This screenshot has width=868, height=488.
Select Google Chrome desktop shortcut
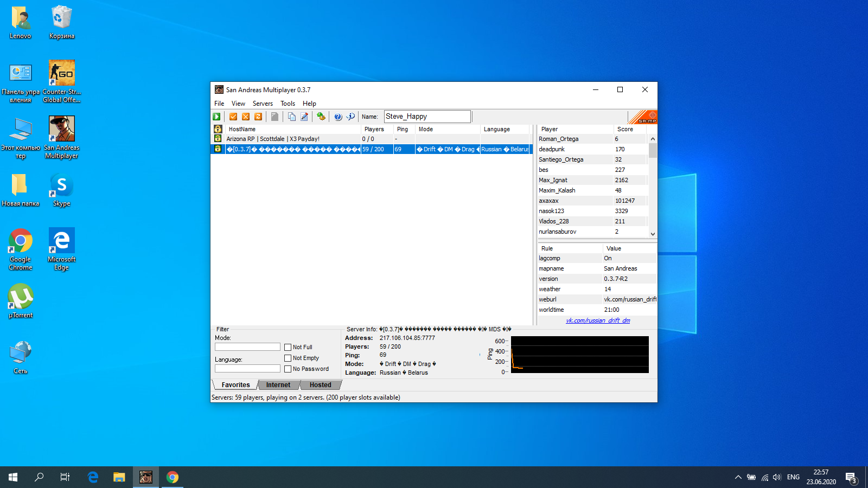(x=21, y=249)
